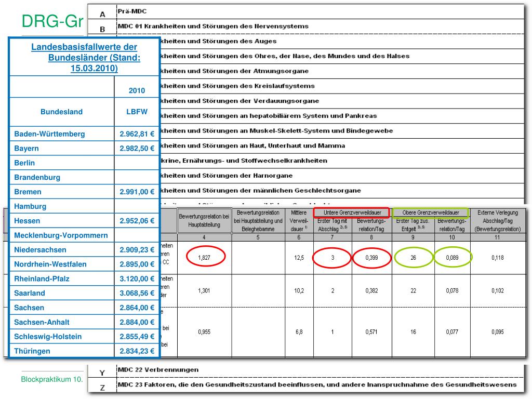Click the Mittlere Verweildauer header
Image resolution: width=532 pixels, height=399 pixels.
pos(299,221)
